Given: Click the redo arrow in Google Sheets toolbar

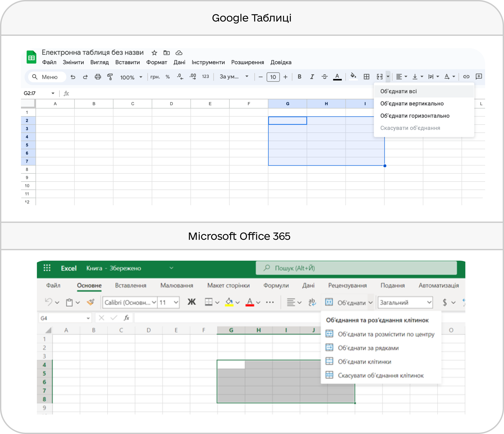Looking at the screenshot, I should 85,77.
